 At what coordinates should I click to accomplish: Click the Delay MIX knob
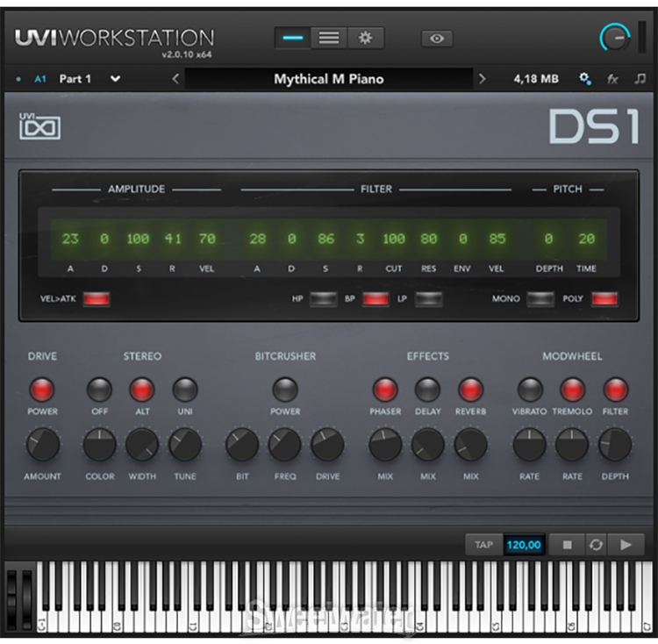click(x=428, y=445)
